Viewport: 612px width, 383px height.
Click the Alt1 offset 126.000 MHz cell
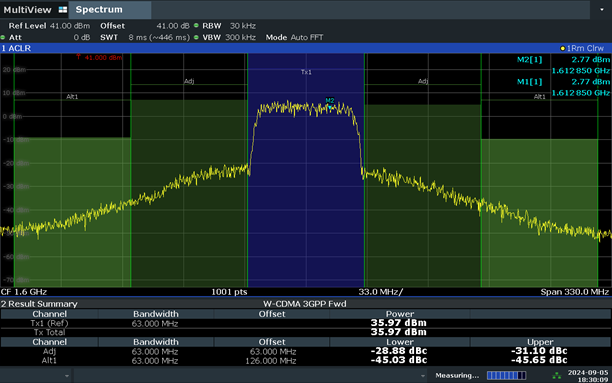[270, 361]
